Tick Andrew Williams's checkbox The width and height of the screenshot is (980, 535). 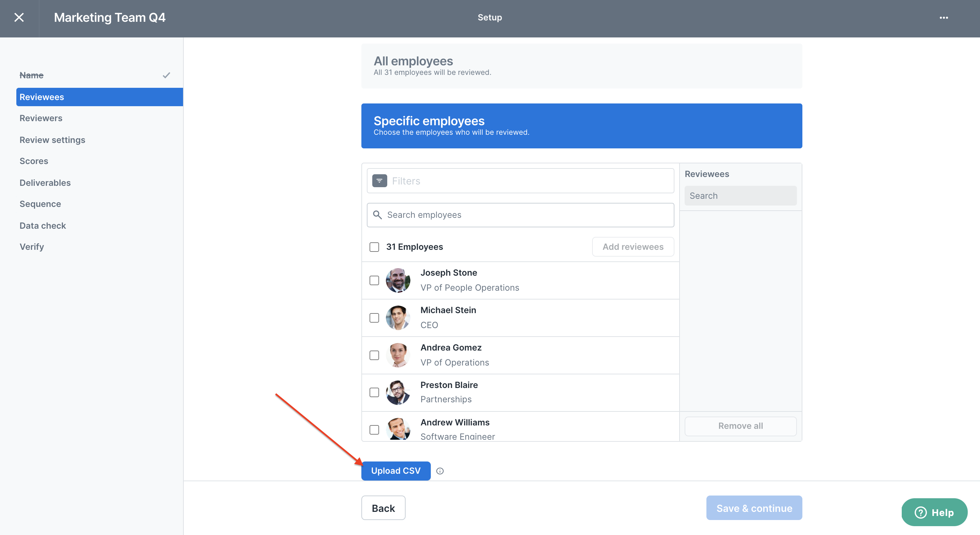pyautogui.click(x=374, y=429)
